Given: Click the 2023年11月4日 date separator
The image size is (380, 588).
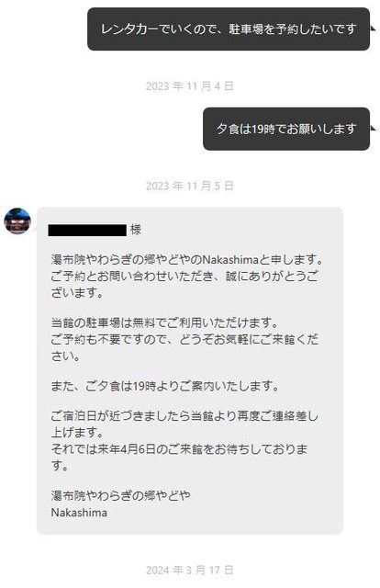Looking at the screenshot, I should [x=190, y=86].
